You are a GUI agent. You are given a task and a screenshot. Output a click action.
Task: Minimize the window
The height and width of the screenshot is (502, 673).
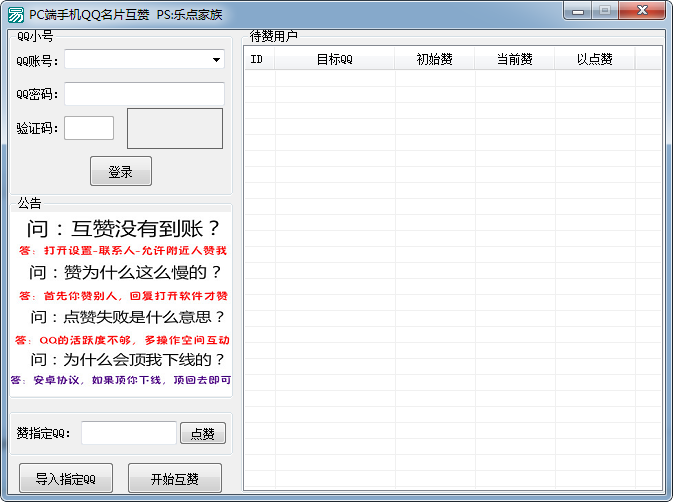(578, 11)
